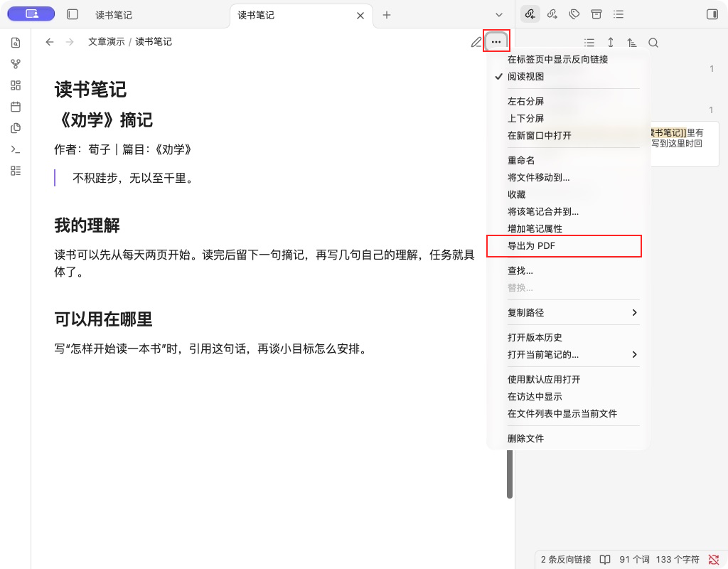
Task: Click 文章演示 breadcrumb folder link
Action: [x=107, y=42]
